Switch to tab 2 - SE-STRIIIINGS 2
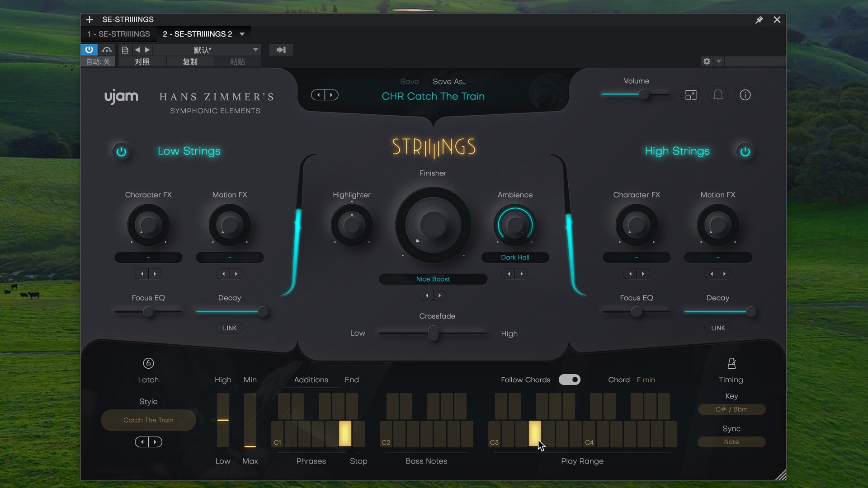This screenshot has width=868, height=488. [x=198, y=34]
